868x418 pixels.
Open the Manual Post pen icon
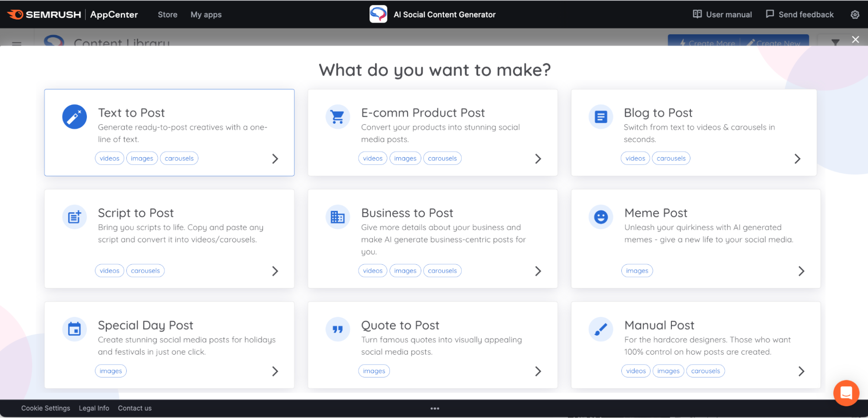(601, 329)
